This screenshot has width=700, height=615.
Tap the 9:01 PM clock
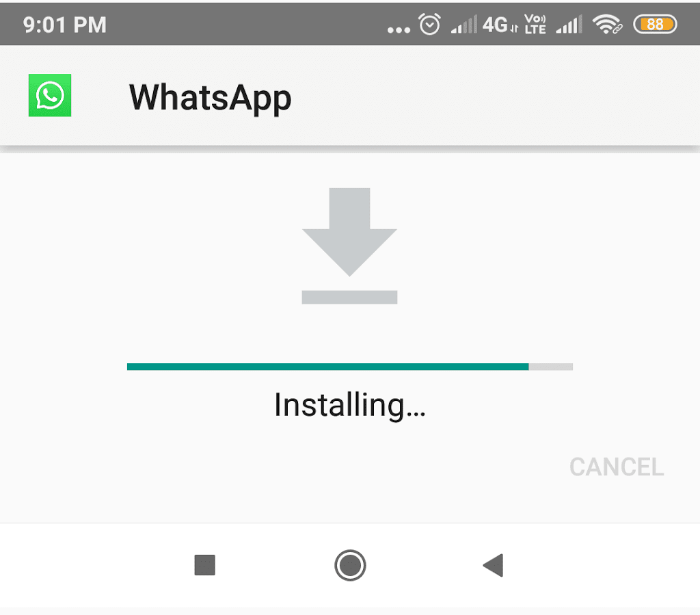[65, 25]
